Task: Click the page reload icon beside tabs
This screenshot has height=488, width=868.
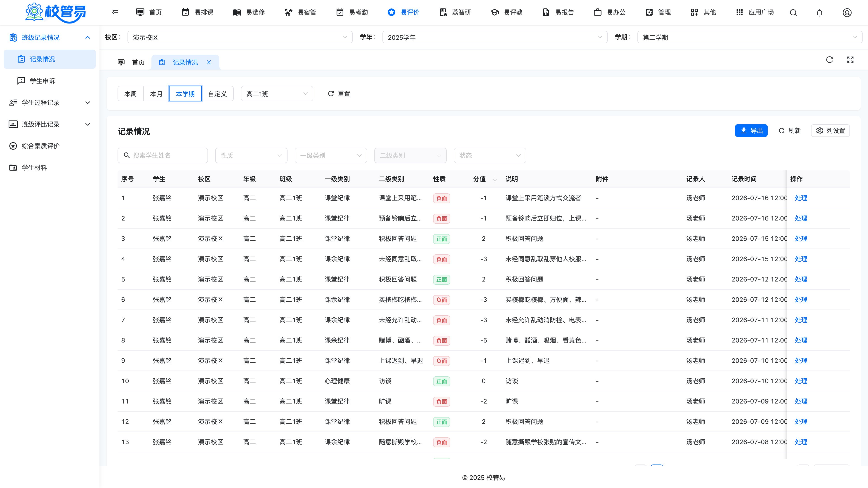Action: pyautogui.click(x=830, y=60)
